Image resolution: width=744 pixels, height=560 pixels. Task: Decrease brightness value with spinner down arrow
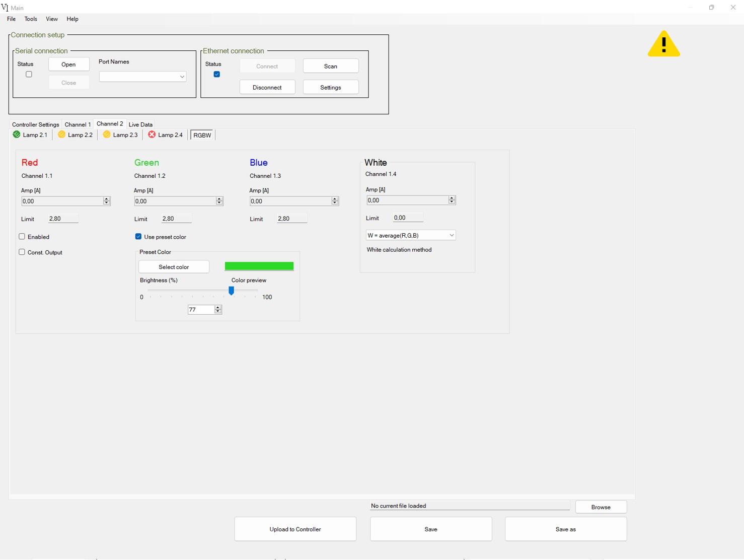coord(218,311)
